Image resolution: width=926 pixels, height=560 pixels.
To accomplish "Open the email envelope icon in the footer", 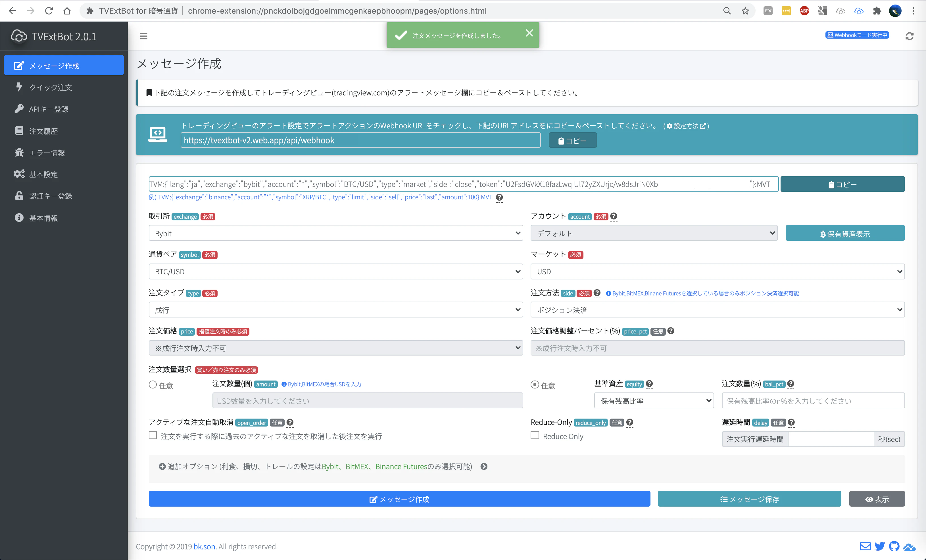I will coord(865,546).
